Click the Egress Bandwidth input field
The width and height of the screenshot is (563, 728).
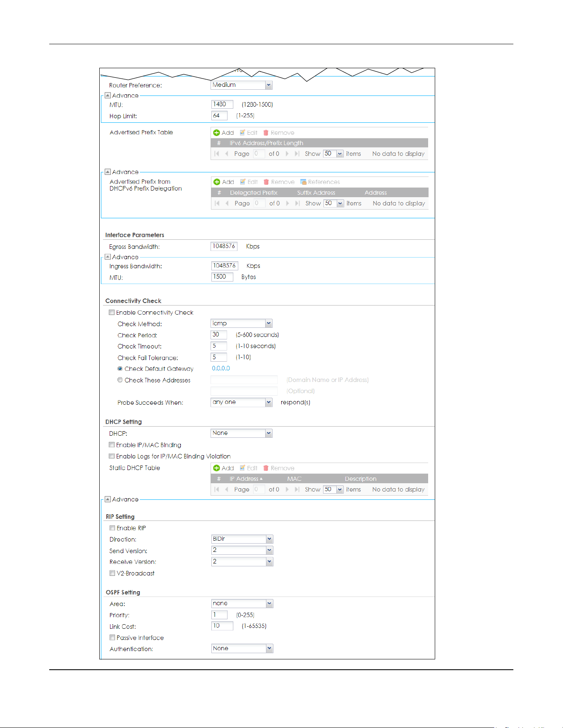(224, 246)
